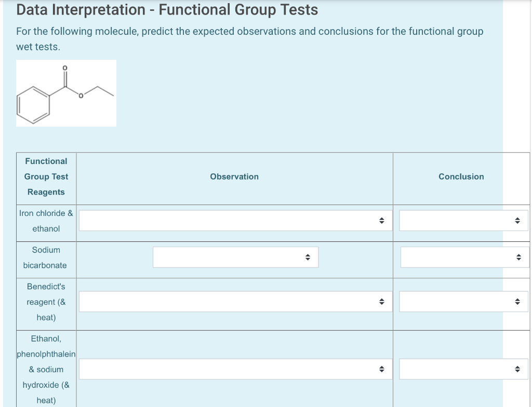Open the Observation dropdown for Benedict's reagent
This screenshot has height=407, width=532.
click(234, 301)
